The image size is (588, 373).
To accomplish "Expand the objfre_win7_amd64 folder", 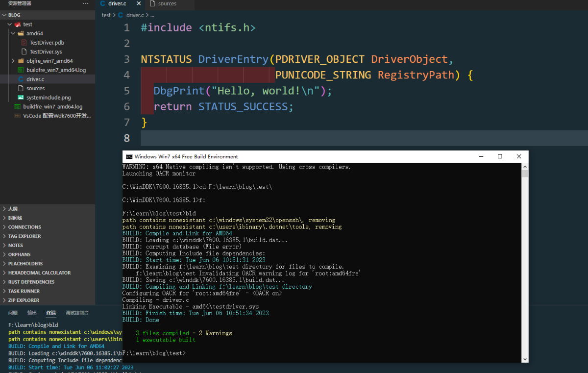I will (x=13, y=61).
